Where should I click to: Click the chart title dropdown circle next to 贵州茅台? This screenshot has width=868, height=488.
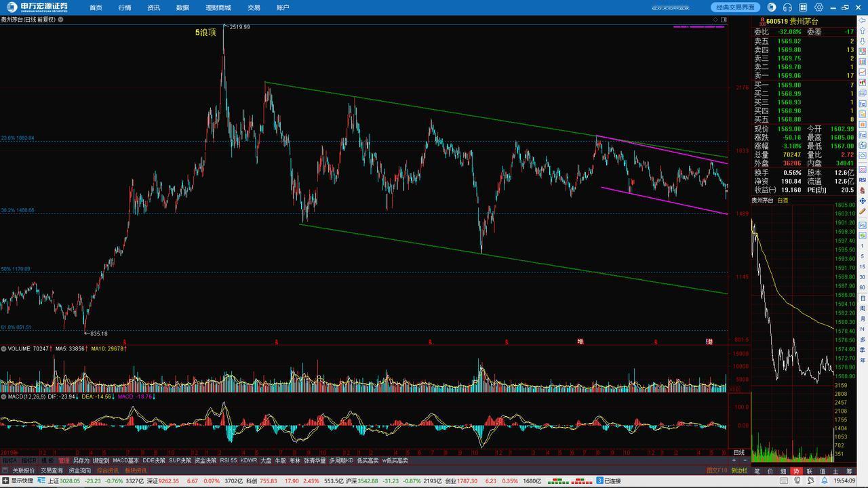(61, 20)
